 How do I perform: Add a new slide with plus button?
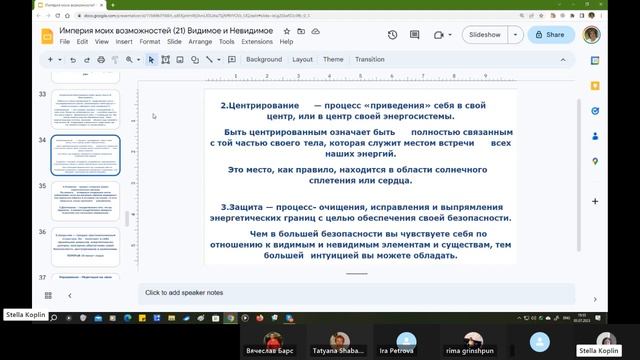point(50,60)
